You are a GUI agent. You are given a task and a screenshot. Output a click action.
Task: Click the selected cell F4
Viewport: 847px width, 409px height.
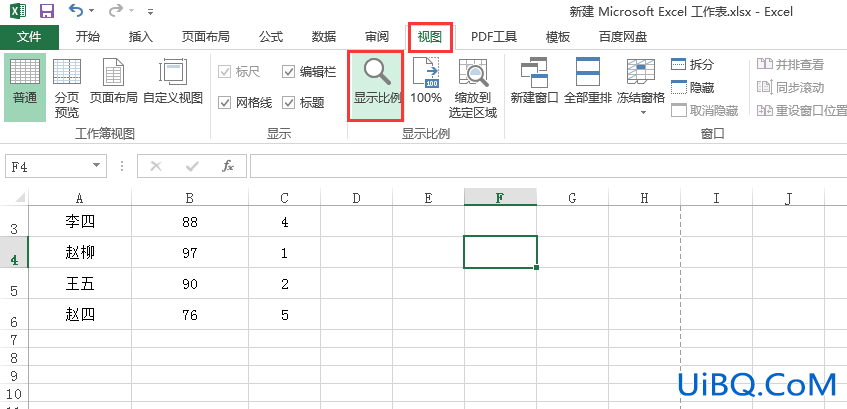coord(500,252)
